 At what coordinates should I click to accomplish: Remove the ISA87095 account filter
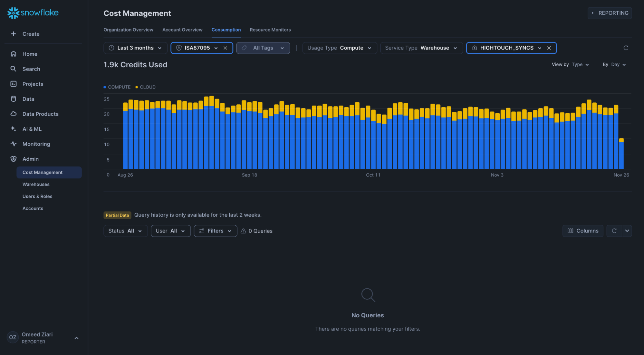point(226,48)
